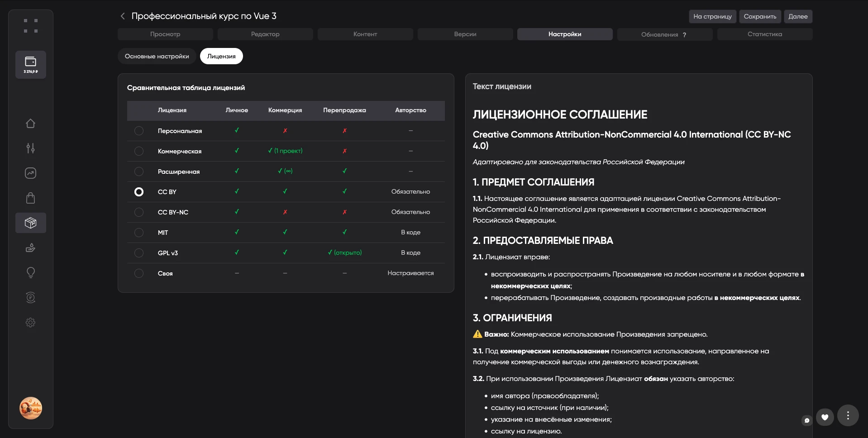The width and height of the screenshot is (868, 438).
Task: Expand the four-dot grid menu in sidebar
Action: click(30, 26)
